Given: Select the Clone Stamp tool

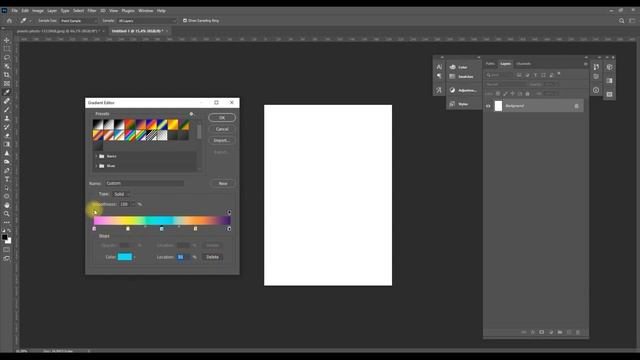Looking at the screenshot, I should [x=7, y=118].
